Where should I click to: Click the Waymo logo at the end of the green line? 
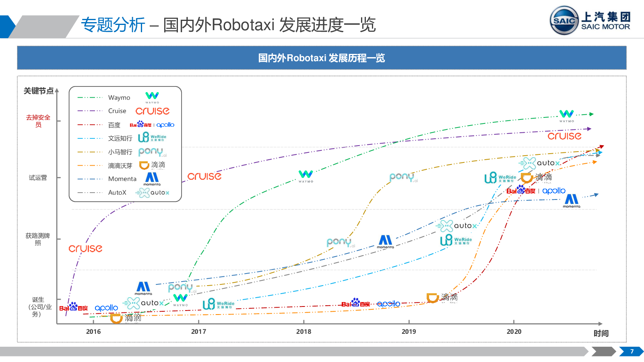point(567,116)
